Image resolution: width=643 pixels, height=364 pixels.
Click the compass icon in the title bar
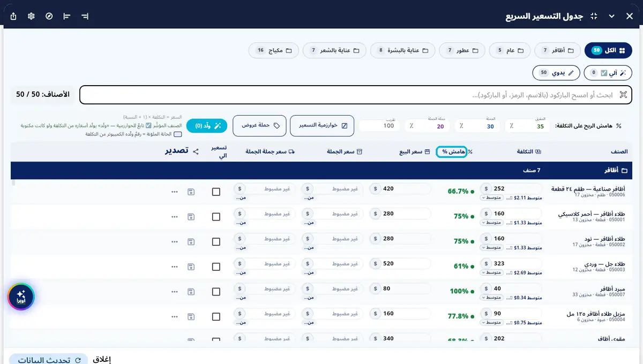coord(49,16)
